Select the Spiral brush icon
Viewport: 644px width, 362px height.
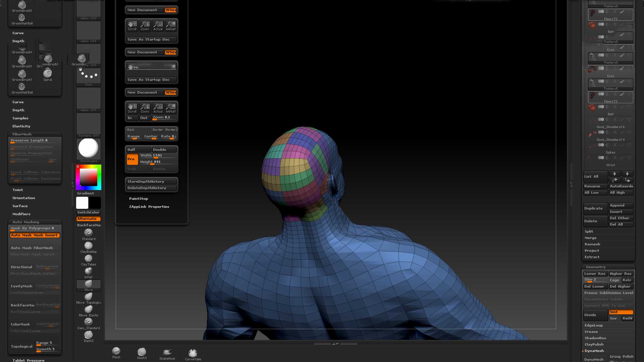pos(48,75)
